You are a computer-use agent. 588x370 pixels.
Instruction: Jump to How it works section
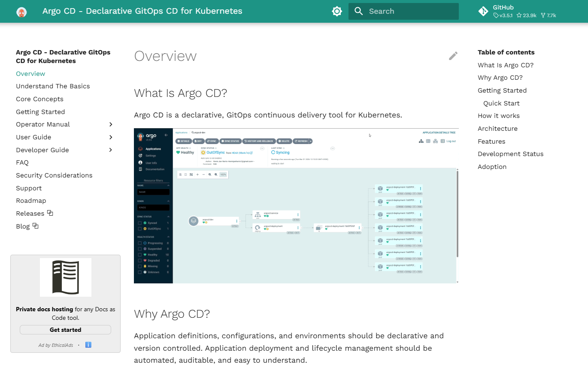[499, 116]
